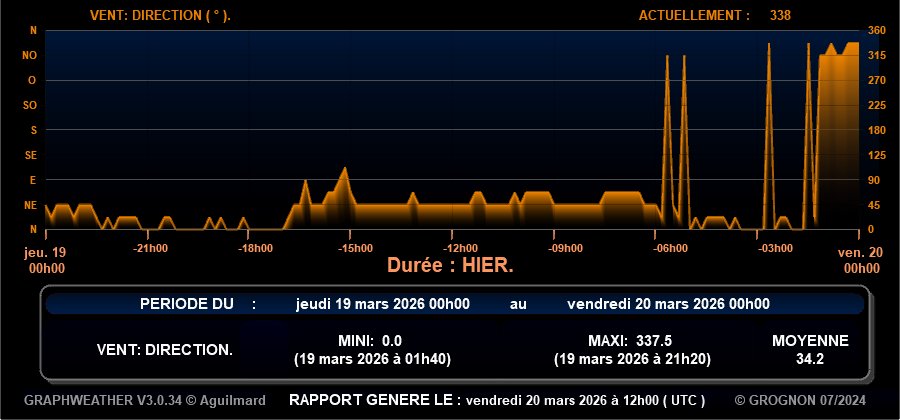Click the -15h00 time axis marker
Viewport: 900px width, 420px height.
[355, 249]
